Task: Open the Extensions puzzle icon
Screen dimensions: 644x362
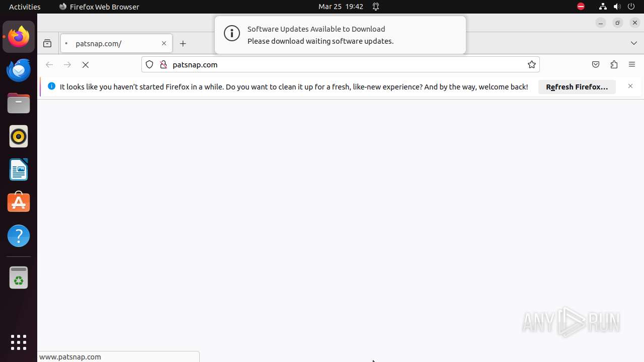Action: click(614, 64)
